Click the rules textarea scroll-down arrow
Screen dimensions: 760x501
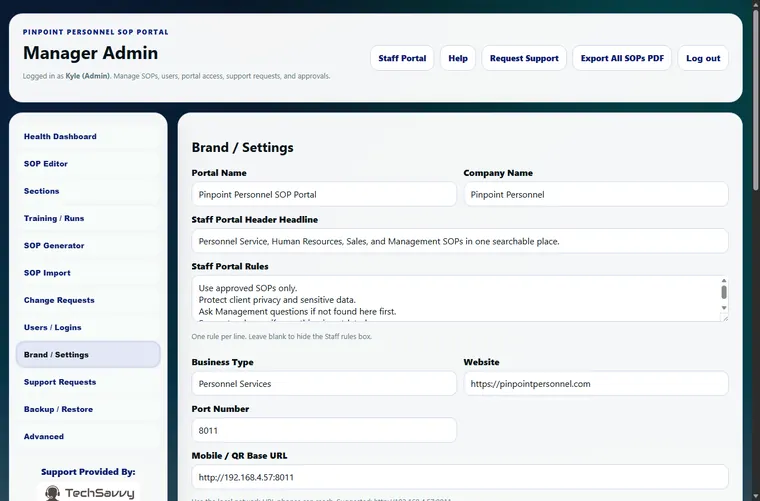click(724, 308)
